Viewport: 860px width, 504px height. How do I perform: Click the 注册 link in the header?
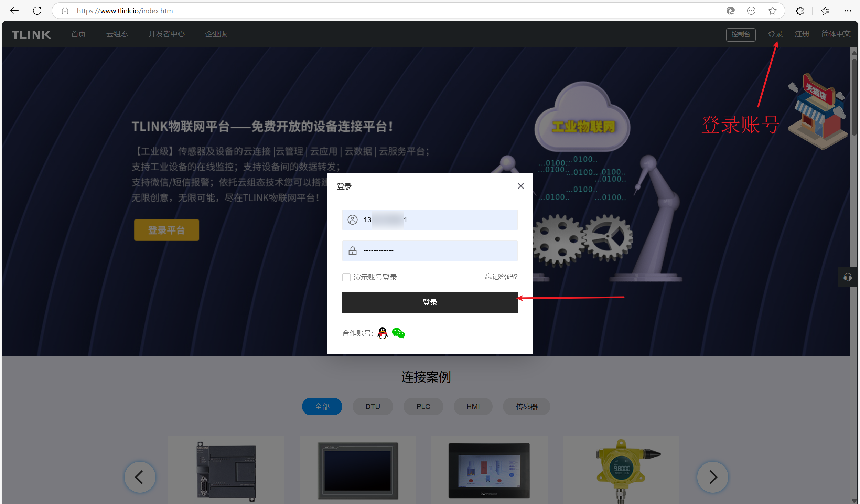[x=802, y=34]
